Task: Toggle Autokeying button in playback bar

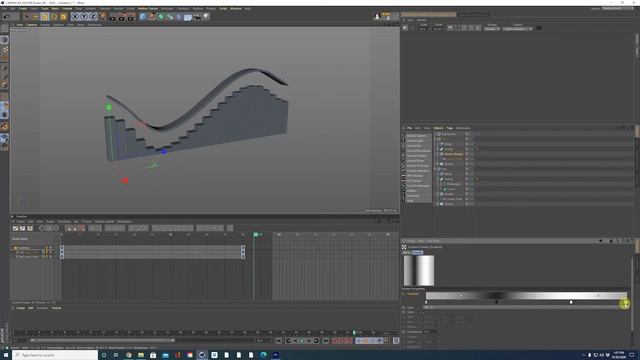Action: (342, 341)
